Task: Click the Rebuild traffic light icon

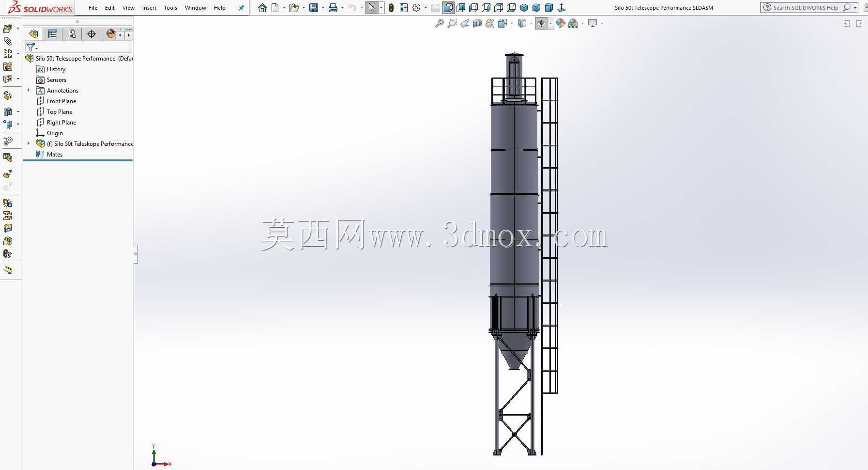Action: [391, 8]
